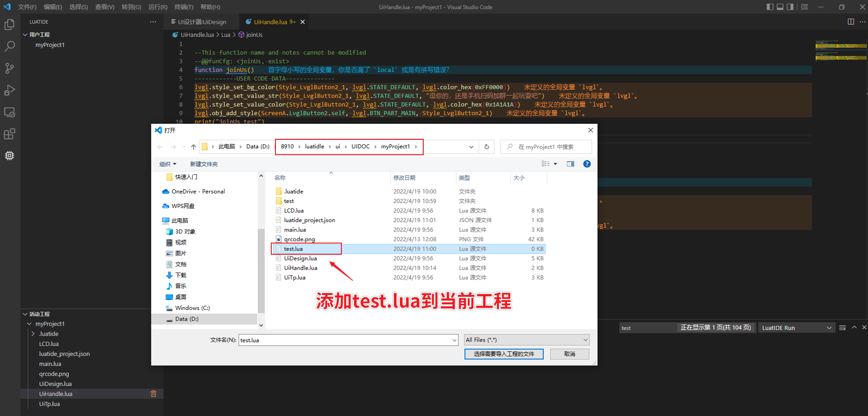Image resolution: width=868 pixels, height=416 pixels.
Task: Open the LuatIDE chip icon view
Action: (9, 156)
